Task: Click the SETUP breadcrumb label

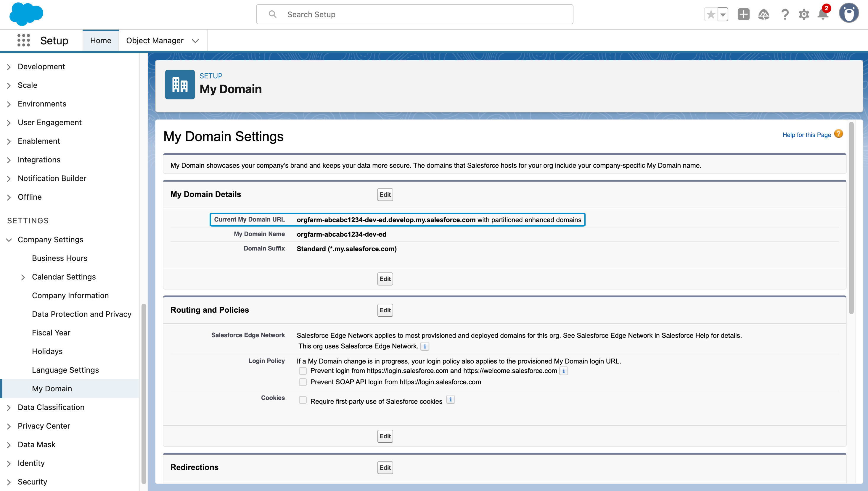Action: (x=211, y=76)
